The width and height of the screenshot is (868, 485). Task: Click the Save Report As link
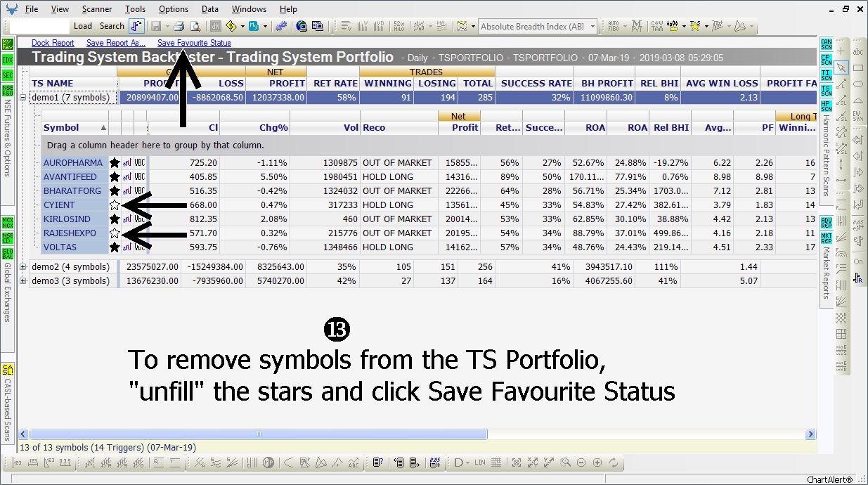116,43
